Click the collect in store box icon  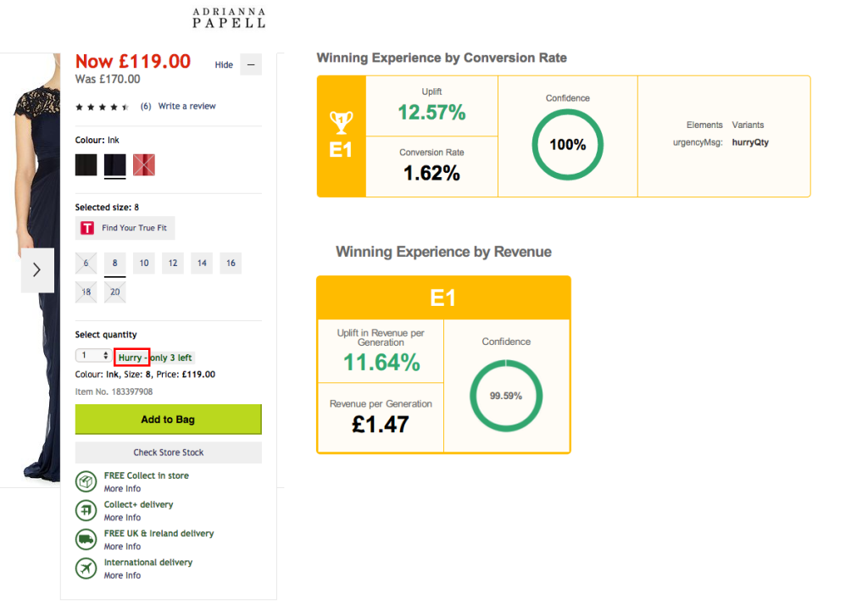point(86,481)
